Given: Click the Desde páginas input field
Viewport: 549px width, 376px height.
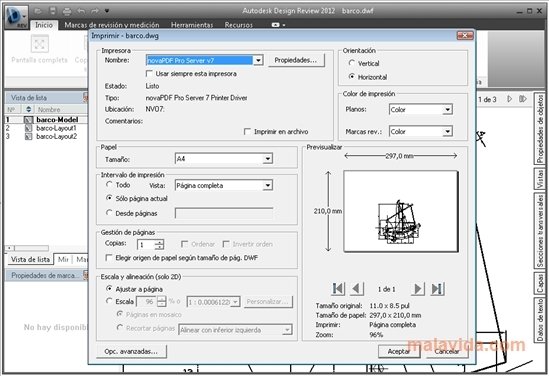Looking at the screenshot, I should [224, 213].
